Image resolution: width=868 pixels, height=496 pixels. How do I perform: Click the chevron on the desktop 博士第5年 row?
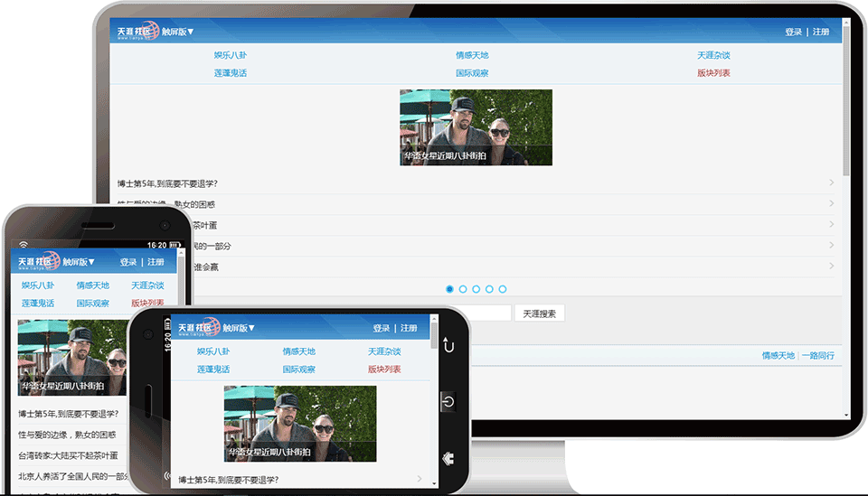831,183
